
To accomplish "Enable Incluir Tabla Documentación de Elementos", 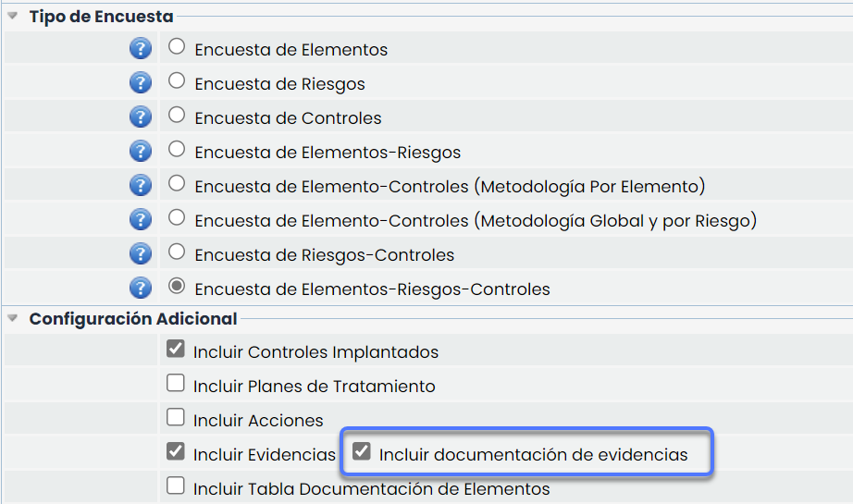I will coord(175,486).
